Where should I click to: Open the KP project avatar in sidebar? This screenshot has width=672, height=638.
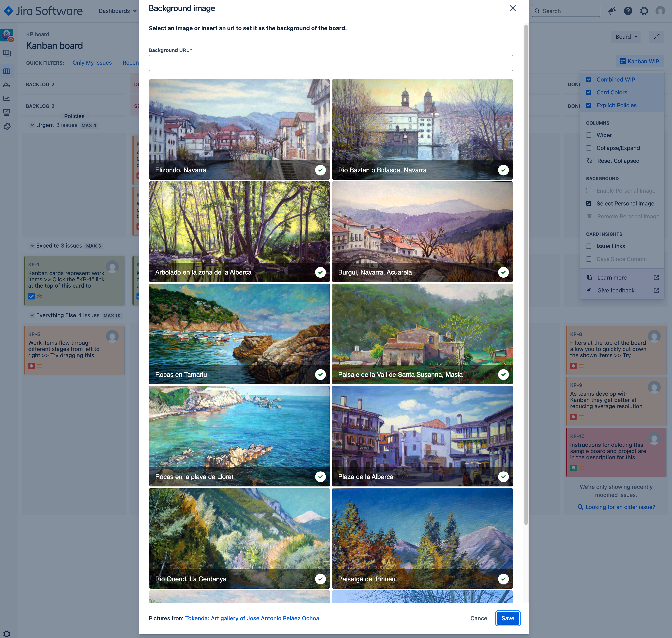click(x=7, y=35)
